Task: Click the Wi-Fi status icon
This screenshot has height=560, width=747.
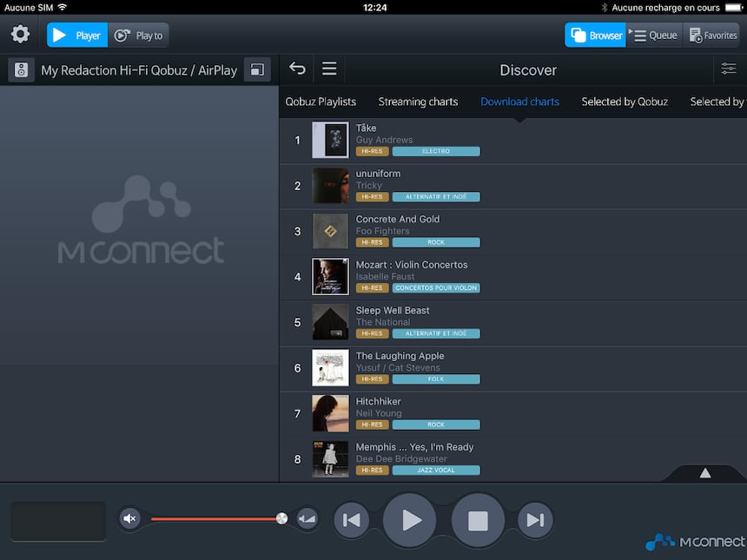Action: 63,7
